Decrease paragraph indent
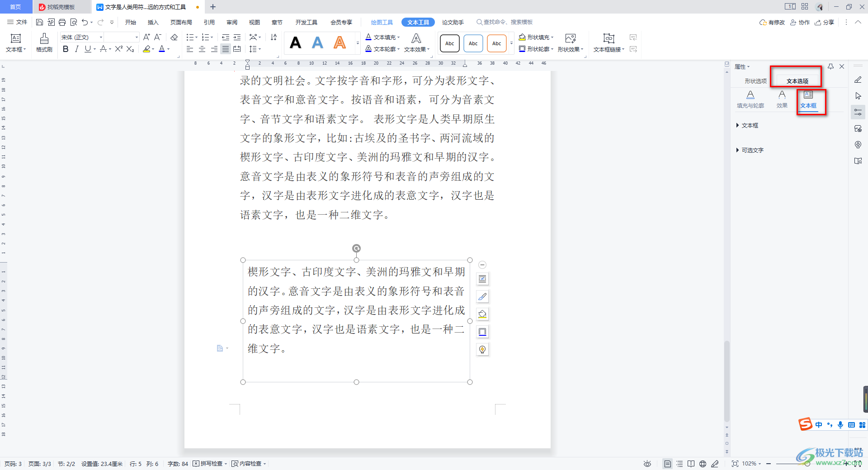Screen dimensions: 868x470 (226, 37)
